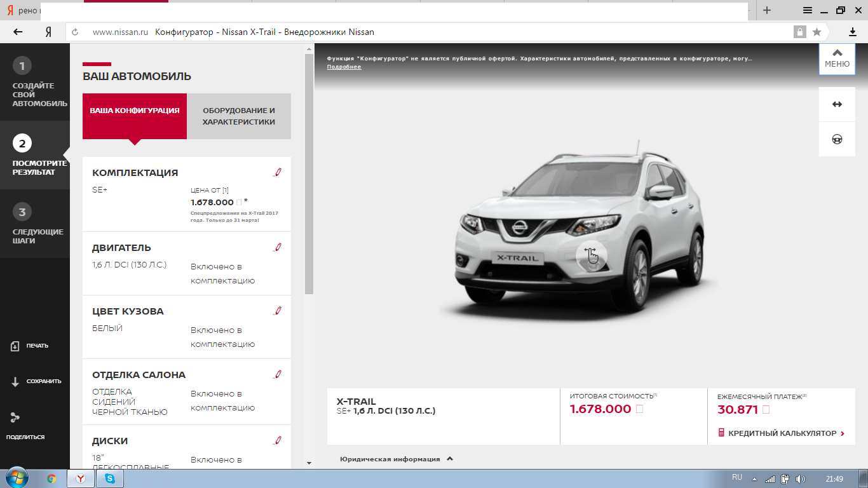Open the browser hamburger menu
This screenshot has height=488, width=868.
807,10
